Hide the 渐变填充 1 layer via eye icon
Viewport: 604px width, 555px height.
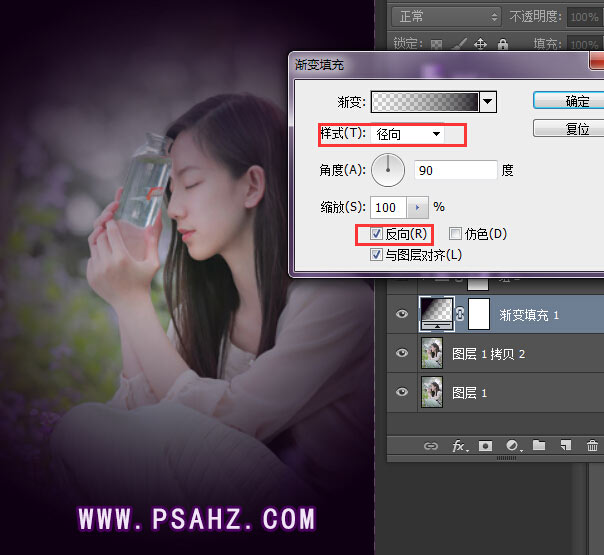(402, 314)
